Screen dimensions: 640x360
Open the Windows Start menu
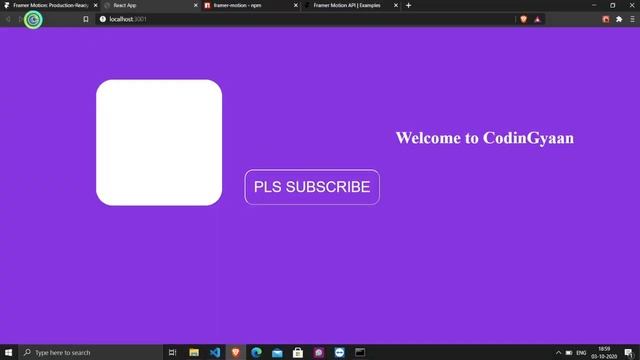pos(9,352)
